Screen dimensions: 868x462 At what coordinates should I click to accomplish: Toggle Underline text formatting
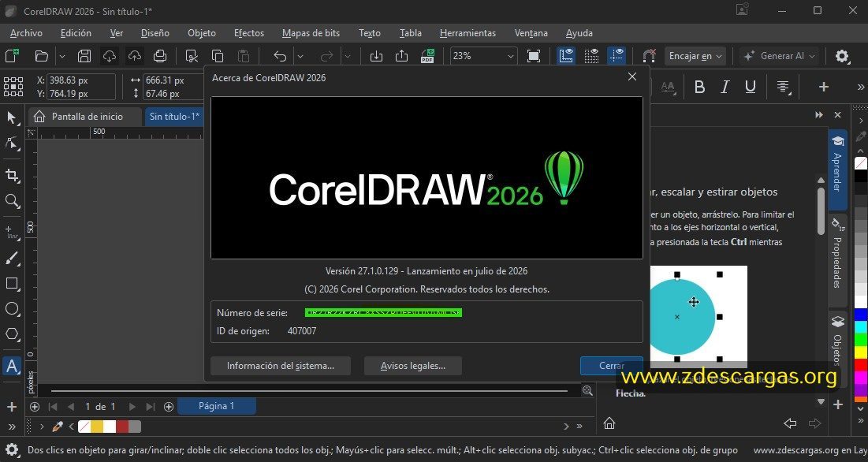click(751, 87)
